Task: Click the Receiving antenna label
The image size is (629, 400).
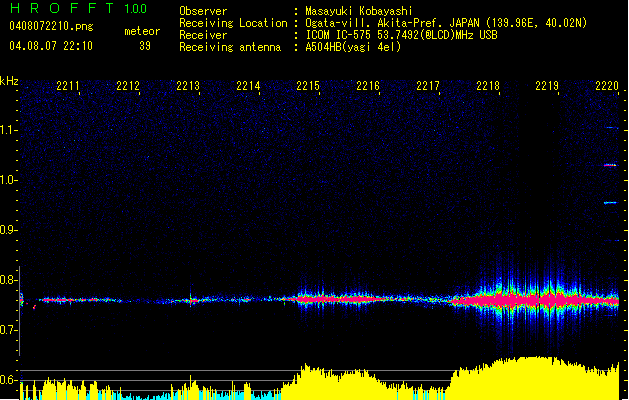Action: pos(230,47)
